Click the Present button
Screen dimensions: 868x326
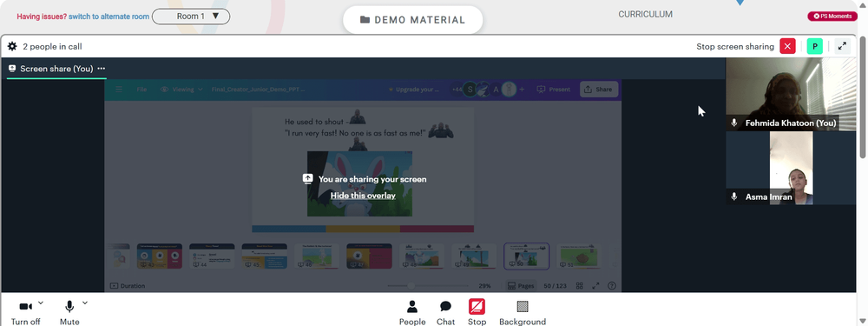point(554,90)
